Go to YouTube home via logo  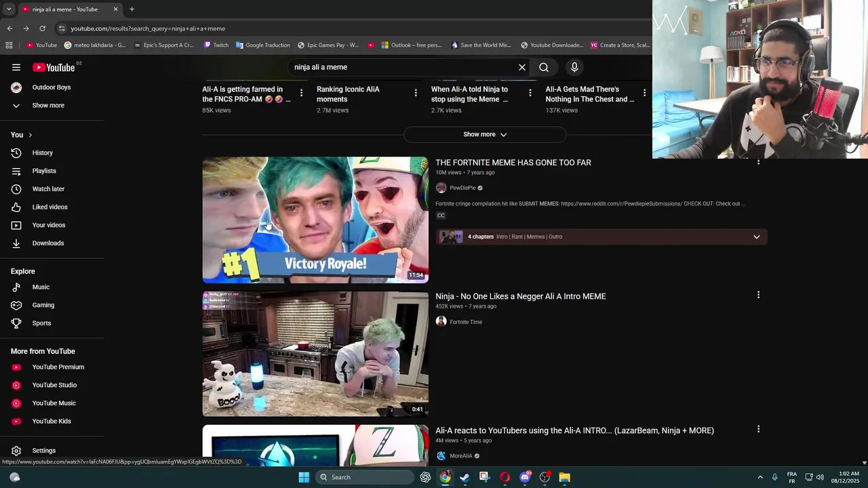pyautogui.click(x=54, y=67)
